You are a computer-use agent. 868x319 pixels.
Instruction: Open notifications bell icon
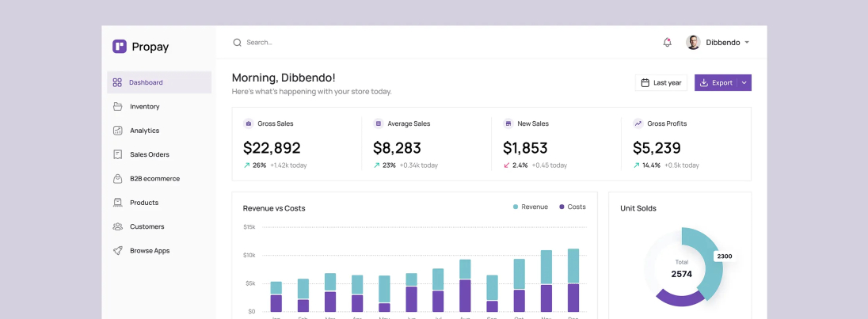pyautogui.click(x=667, y=43)
